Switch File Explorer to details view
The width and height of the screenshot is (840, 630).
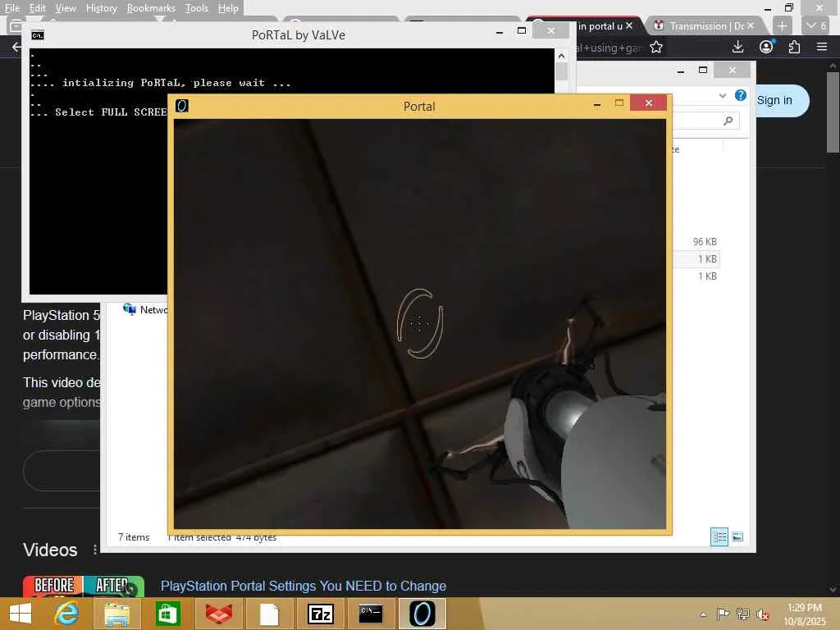click(x=719, y=536)
